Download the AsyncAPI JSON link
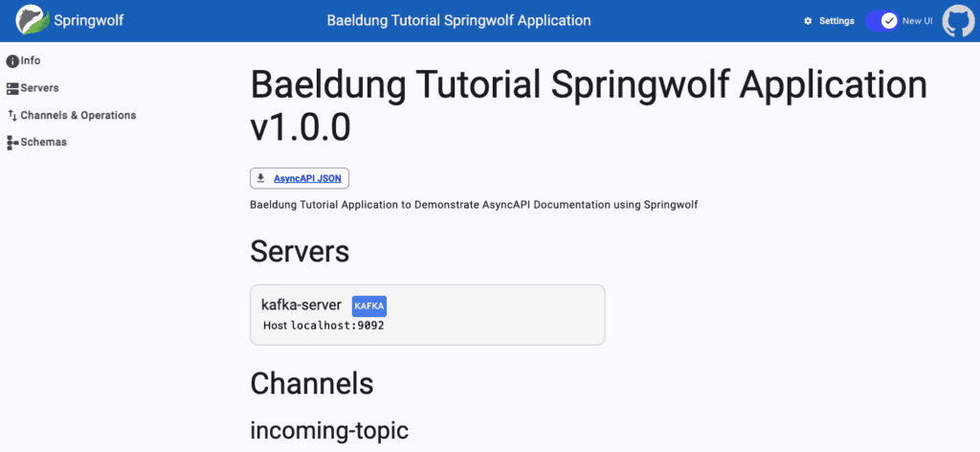Screen dimensions: 980x452 click(x=307, y=178)
